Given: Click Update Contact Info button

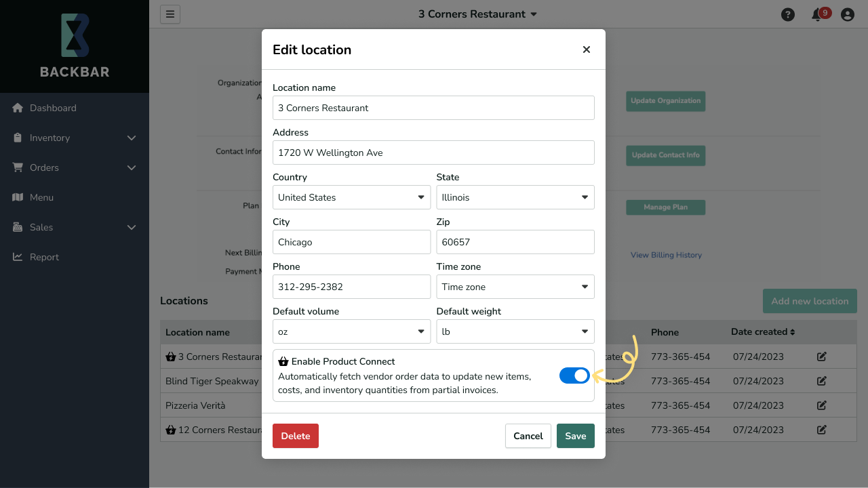Looking at the screenshot, I should [666, 155].
